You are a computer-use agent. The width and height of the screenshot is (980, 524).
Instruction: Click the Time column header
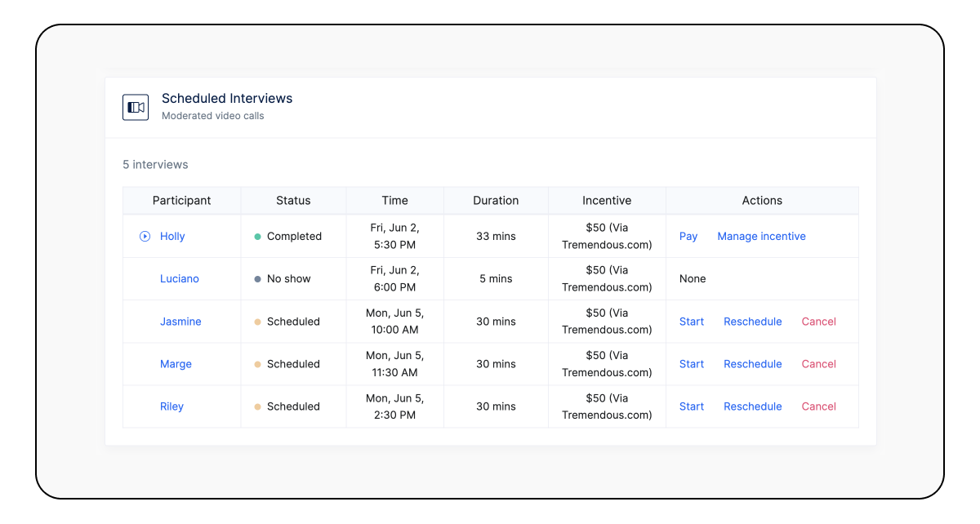tap(395, 201)
